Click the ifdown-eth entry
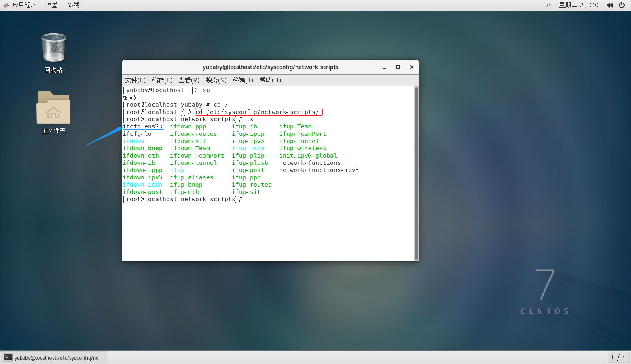Image resolution: width=631 pixels, height=364 pixels. (141, 156)
